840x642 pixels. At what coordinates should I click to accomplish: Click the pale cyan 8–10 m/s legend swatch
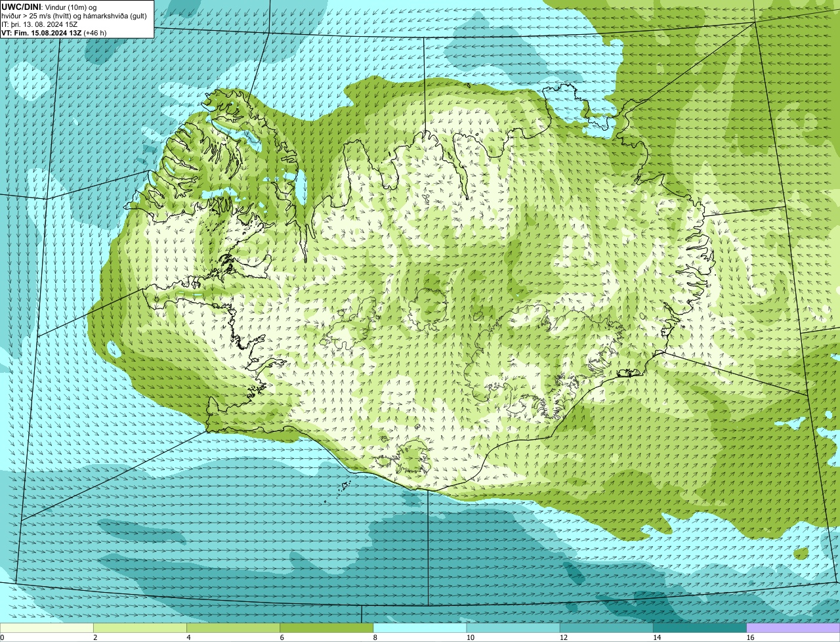coord(420,628)
